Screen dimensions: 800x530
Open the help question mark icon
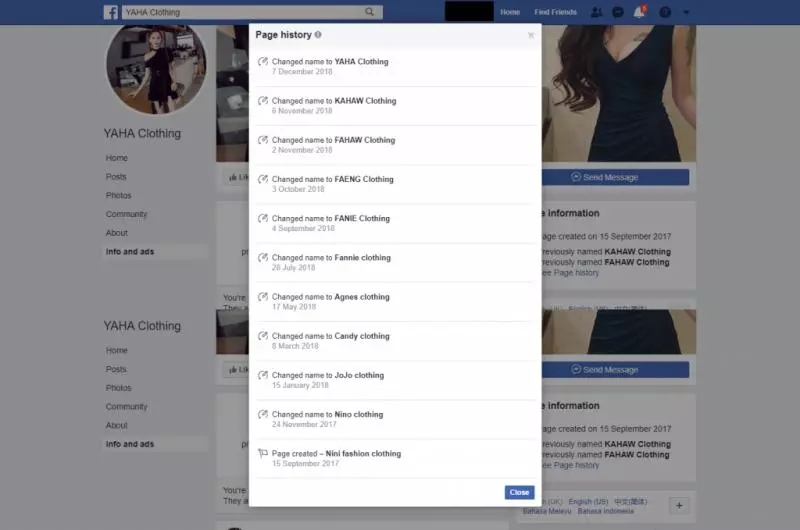tap(665, 12)
